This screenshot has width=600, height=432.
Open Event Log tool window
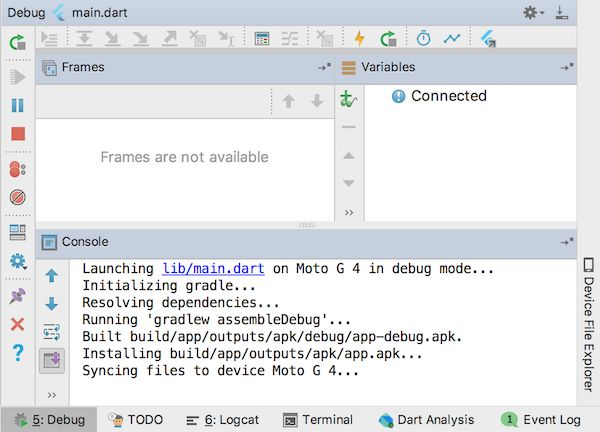[x=541, y=420]
